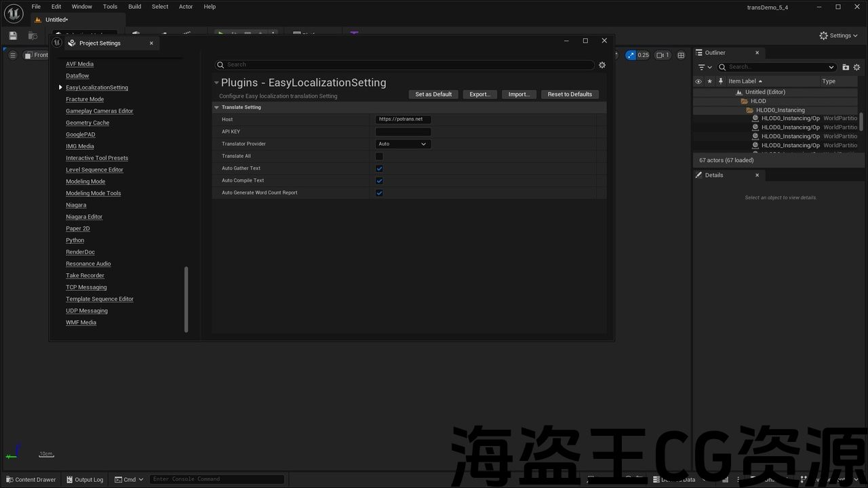Disable Auto Generate Word Count Report

[379, 193]
